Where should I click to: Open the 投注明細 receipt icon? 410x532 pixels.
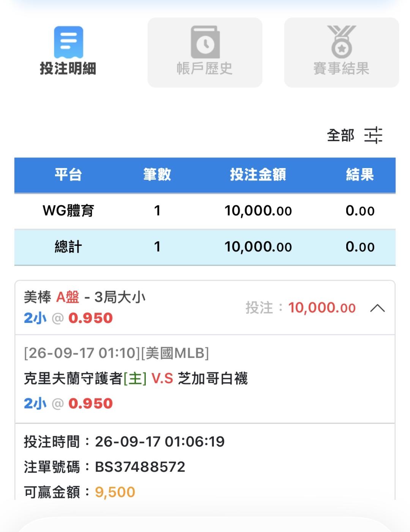coord(68,42)
